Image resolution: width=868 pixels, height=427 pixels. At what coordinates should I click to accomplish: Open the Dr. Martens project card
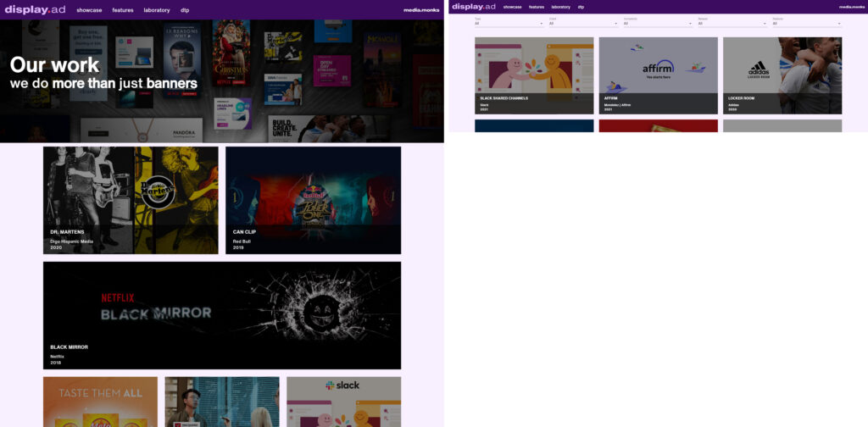[131, 200]
